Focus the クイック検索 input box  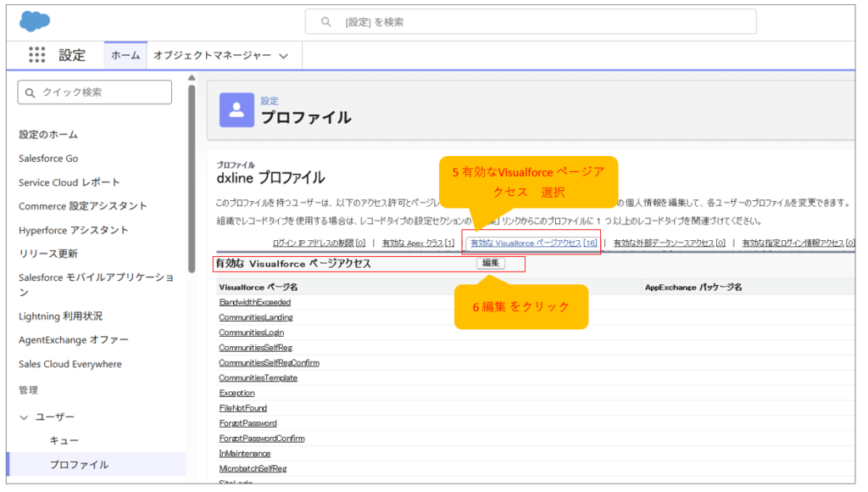pyautogui.click(x=95, y=92)
